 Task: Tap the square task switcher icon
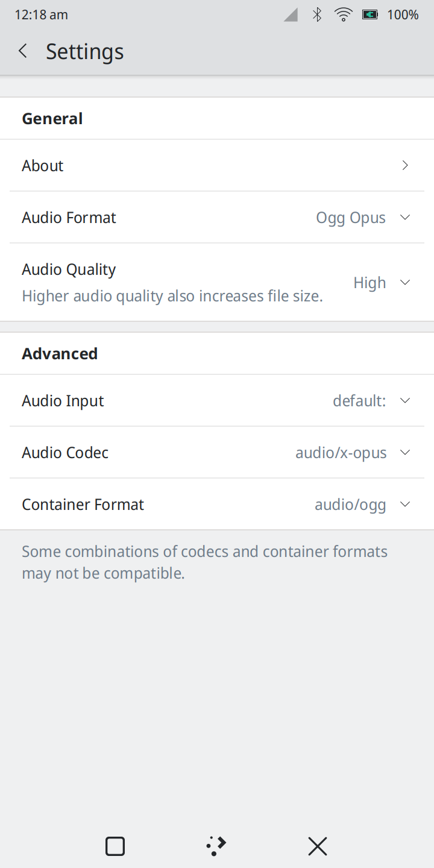115,846
